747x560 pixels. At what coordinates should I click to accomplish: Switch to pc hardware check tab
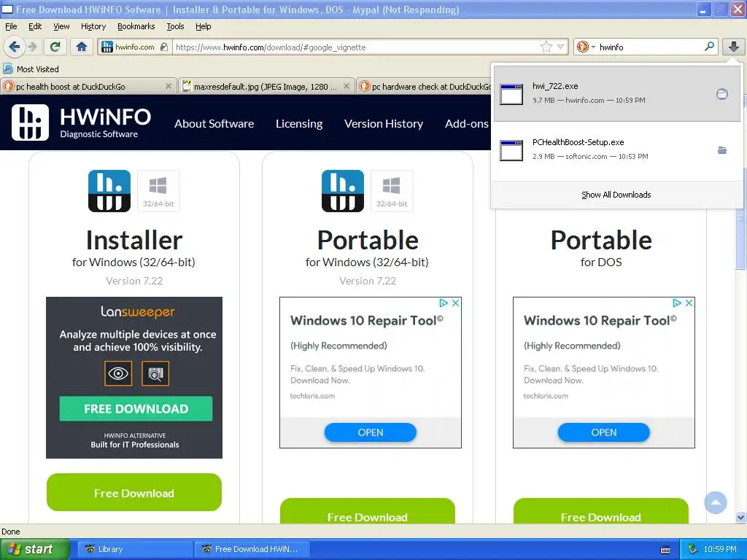424,87
